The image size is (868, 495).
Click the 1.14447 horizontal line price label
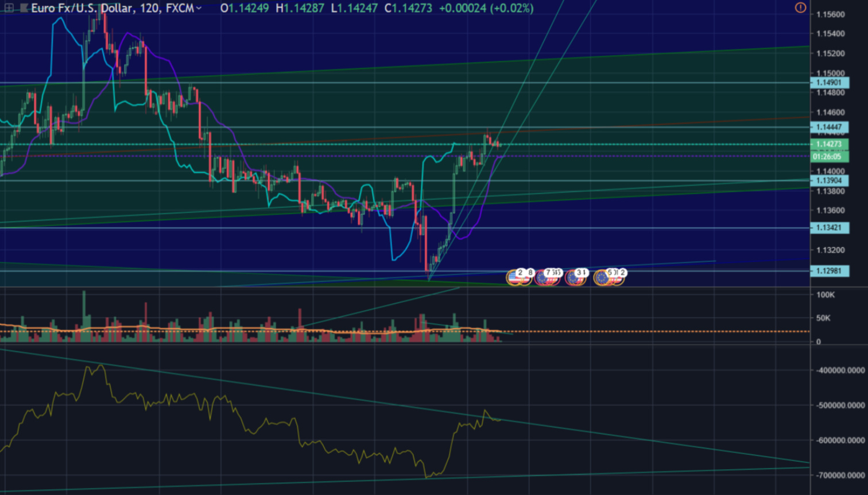[x=829, y=127]
